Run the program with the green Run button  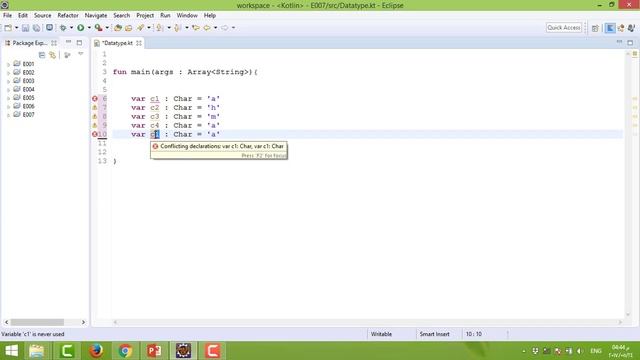(81, 28)
